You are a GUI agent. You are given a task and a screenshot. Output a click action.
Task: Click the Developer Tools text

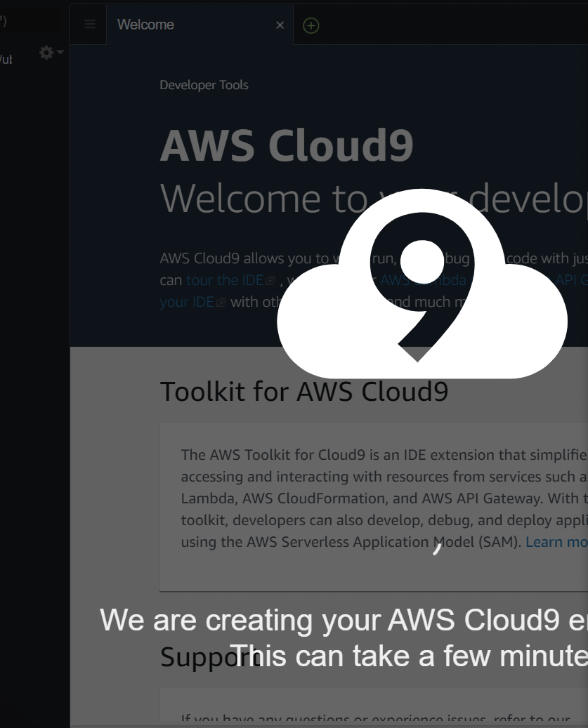pos(204,85)
